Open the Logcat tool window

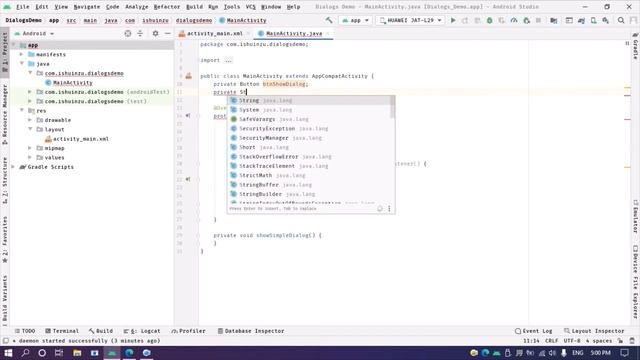coord(142,331)
